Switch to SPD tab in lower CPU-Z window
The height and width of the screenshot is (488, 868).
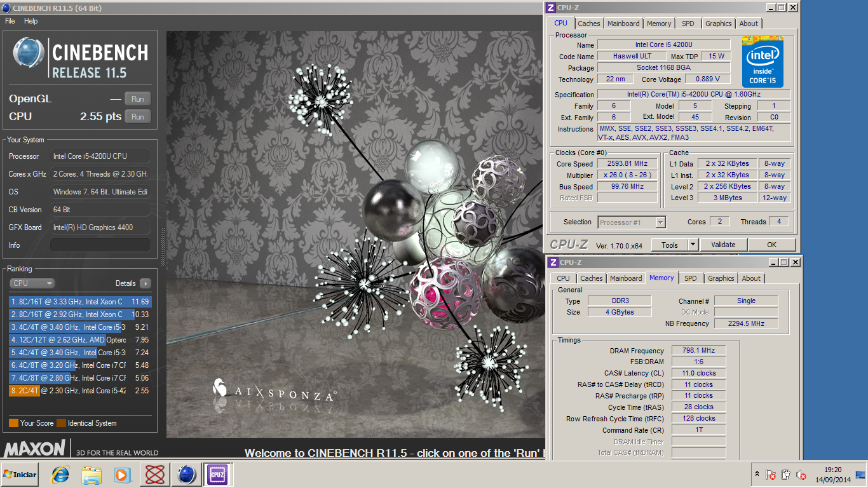pos(691,278)
